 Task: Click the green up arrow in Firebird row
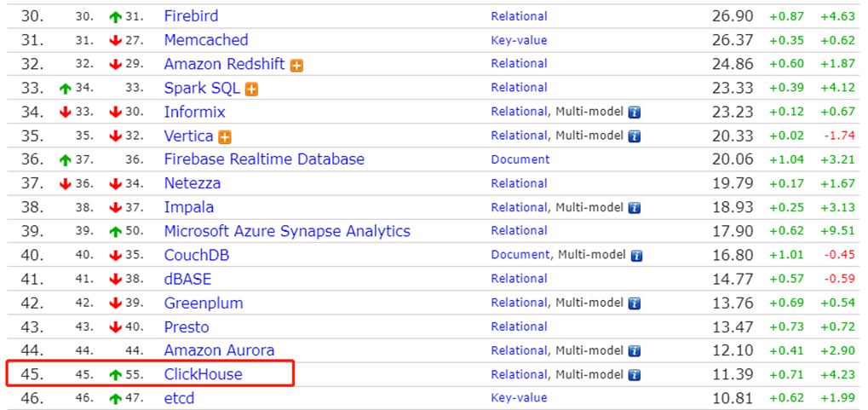click(x=115, y=17)
